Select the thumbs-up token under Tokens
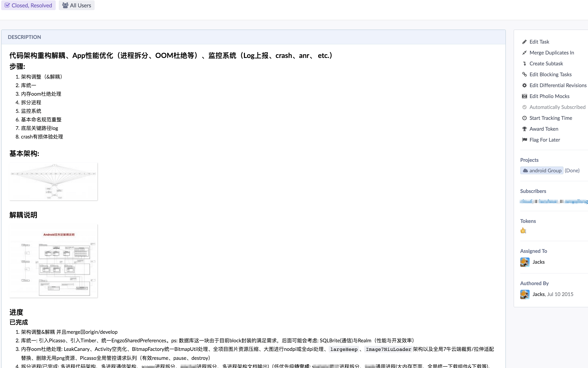The image size is (588, 368). (523, 230)
